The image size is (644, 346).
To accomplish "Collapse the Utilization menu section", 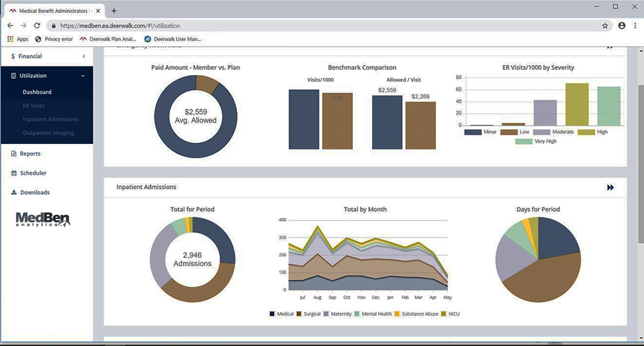I will point(83,76).
